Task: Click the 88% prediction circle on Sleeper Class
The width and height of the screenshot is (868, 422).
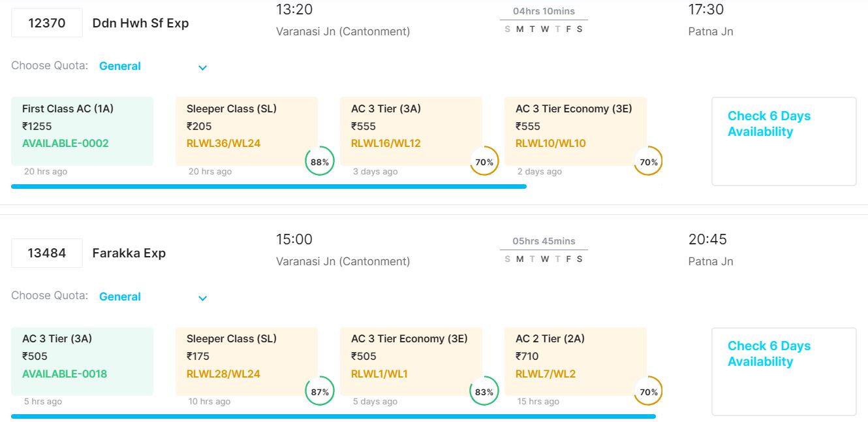Action: (x=320, y=162)
